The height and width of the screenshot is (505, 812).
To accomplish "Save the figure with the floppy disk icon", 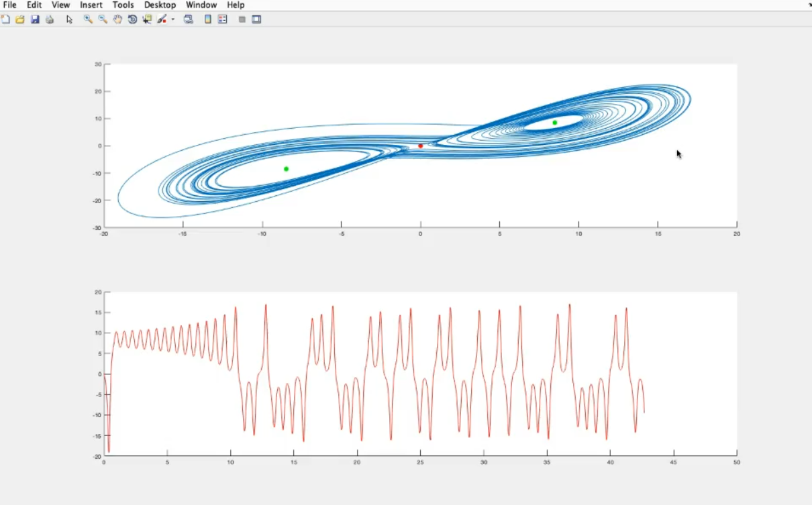I will tap(35, 19).
